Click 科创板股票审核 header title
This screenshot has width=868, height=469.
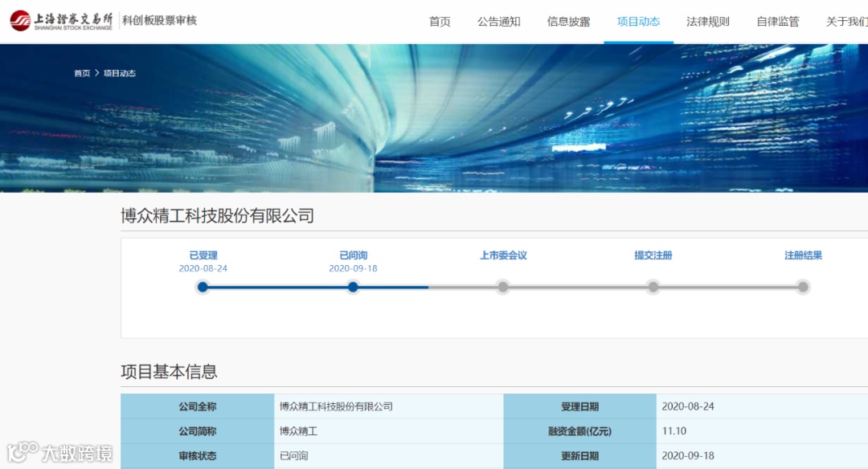click(159, 20)
